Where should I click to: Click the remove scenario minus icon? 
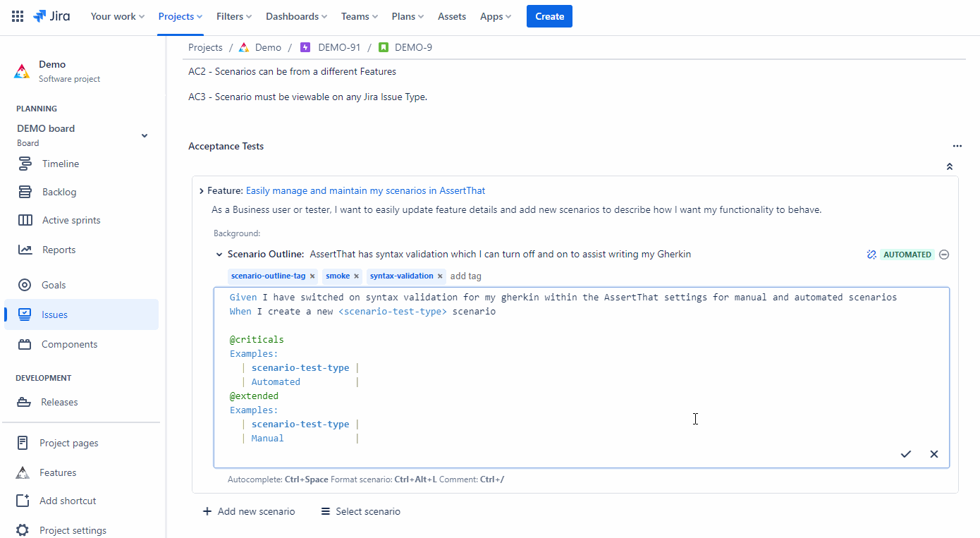[x=943, y=254]
